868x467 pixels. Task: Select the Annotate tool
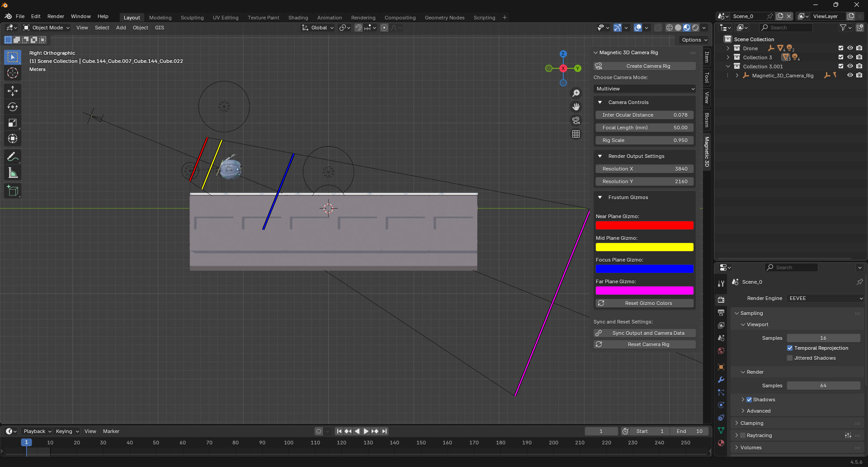13,157
